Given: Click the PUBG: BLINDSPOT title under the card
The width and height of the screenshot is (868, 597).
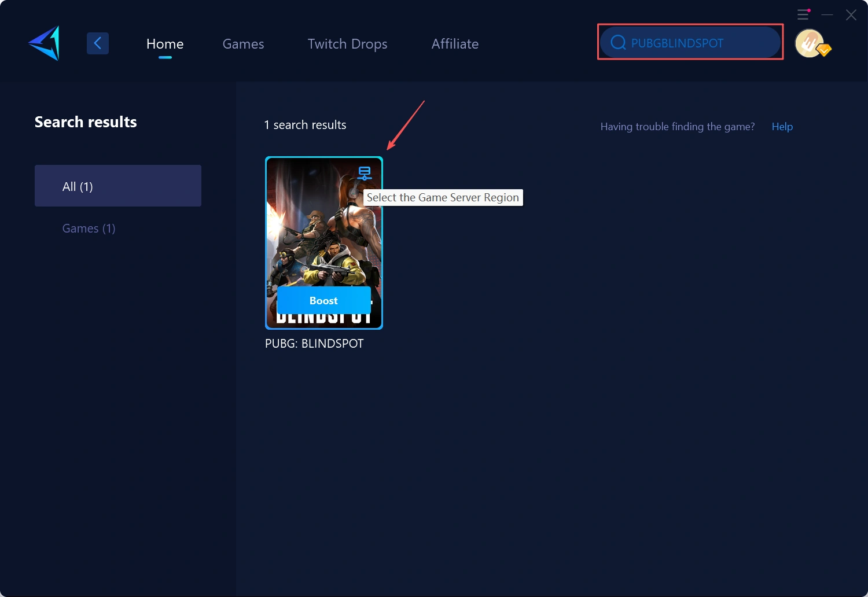Looking at the screenshot, I should [x=314, y=344].
